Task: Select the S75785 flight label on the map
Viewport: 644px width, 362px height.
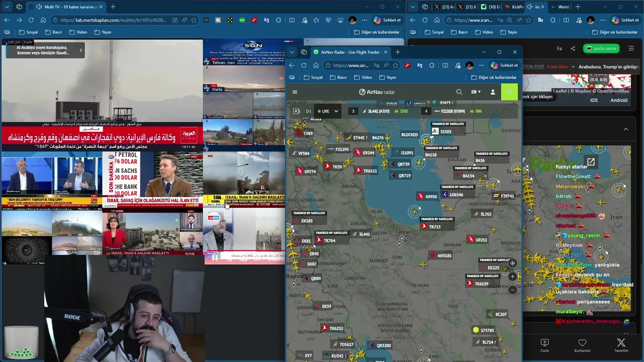Action: click(x=484, y=330)
